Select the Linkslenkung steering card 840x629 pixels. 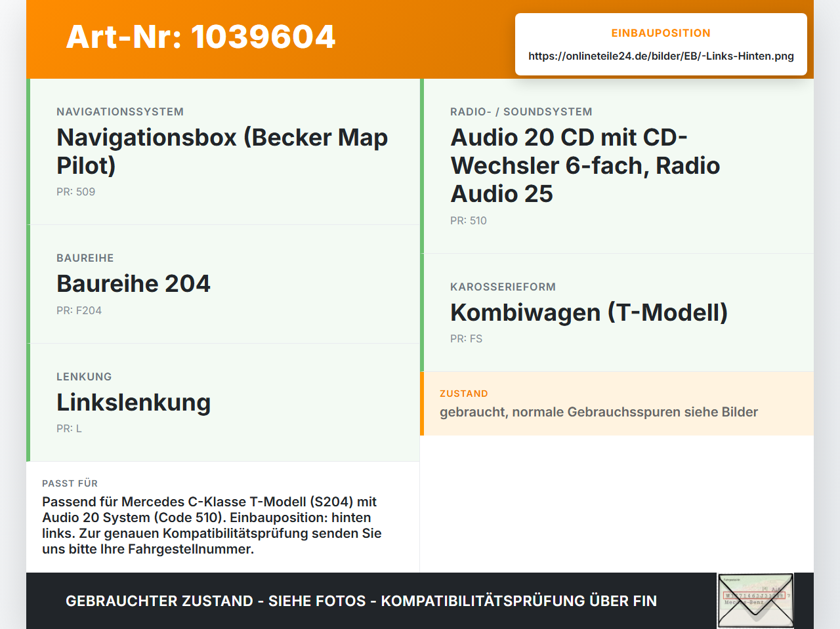pos(223,402)
